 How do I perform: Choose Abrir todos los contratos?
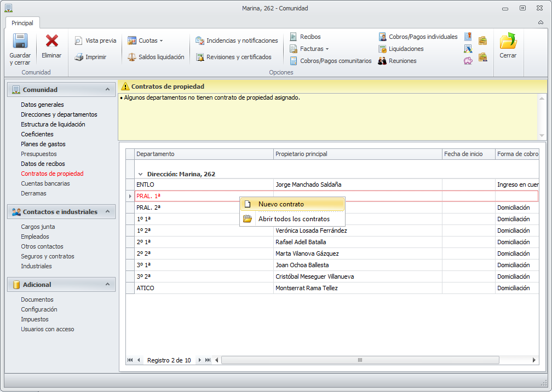tap(294, 219)
